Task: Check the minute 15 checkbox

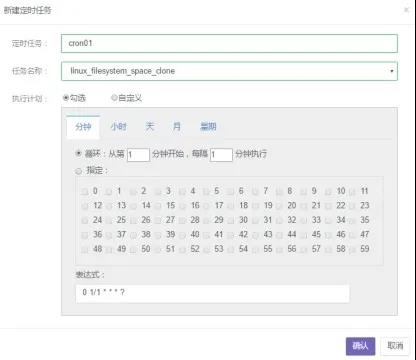Action: coord(158,206)
